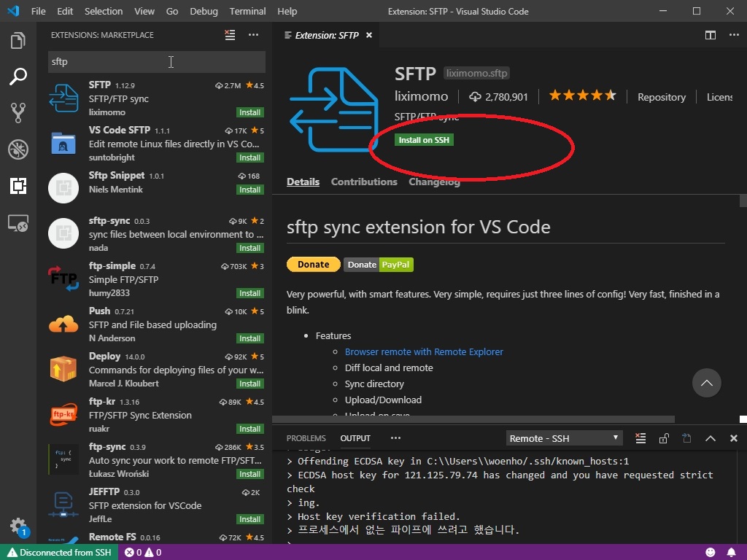Open the Search view in activity bar
747x560 pixels.
18,77
